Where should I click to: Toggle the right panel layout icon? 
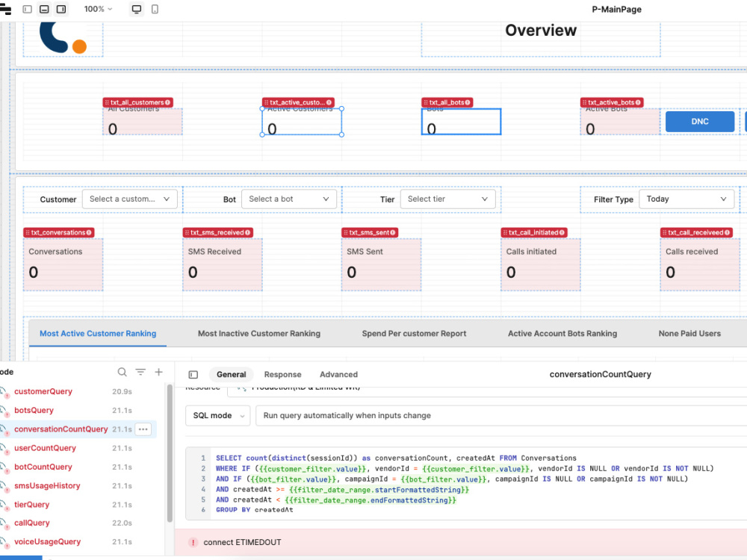tap(61, 9)
